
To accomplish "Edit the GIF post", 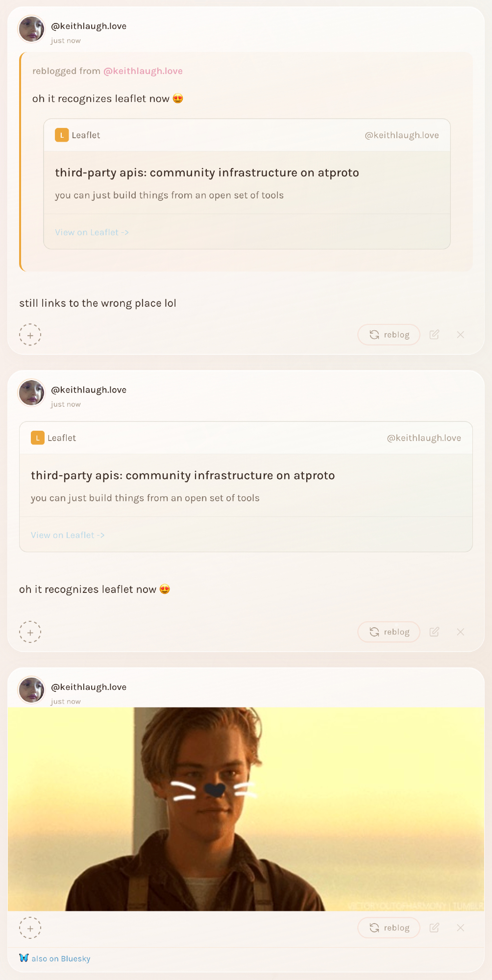I will [x=434, y=928].
